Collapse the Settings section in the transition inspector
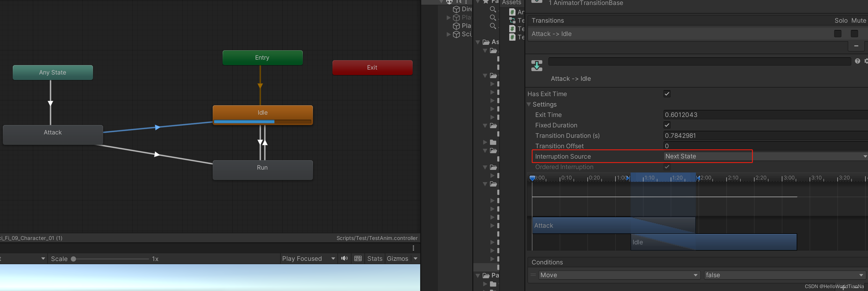868x291 pixels. pyautogui.click(x=529, y=104)
